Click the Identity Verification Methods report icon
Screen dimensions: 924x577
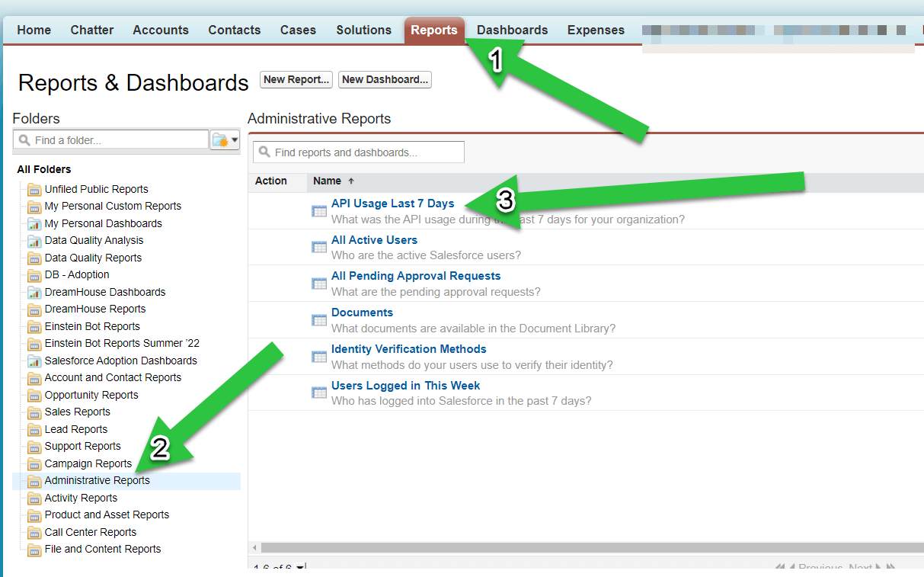coord(319,356)
